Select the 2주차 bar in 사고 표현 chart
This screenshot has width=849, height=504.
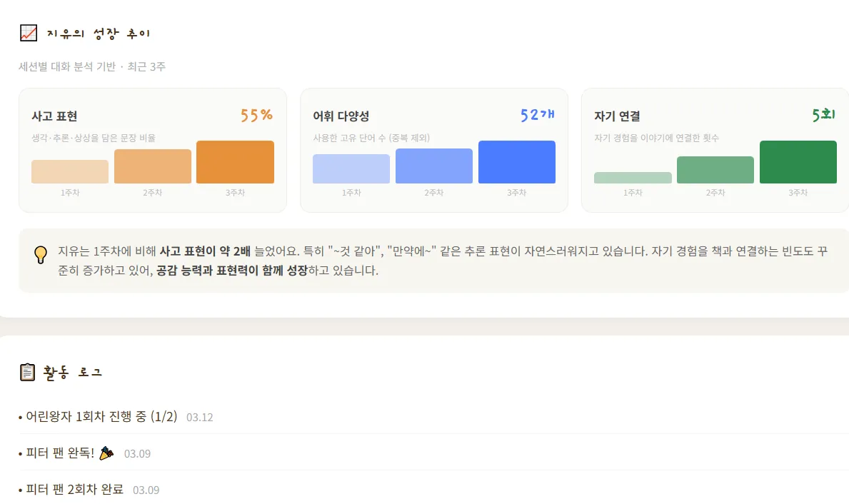click(153, 166)
